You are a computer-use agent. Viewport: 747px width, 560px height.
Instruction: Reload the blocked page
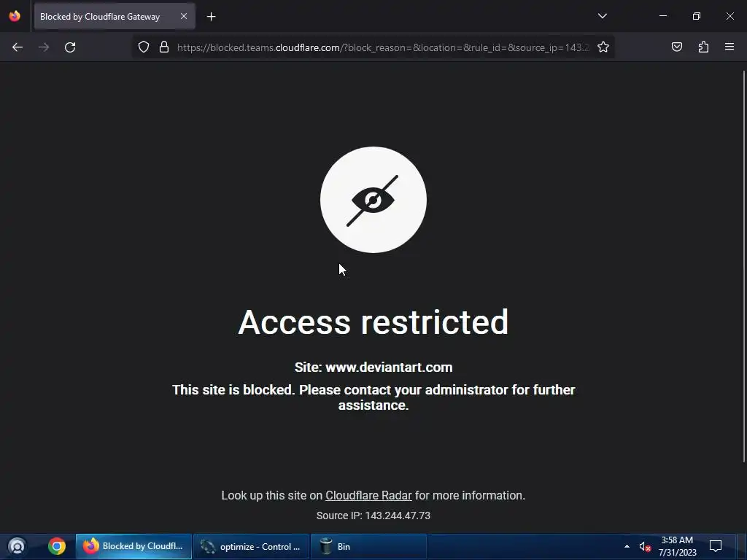70,47
